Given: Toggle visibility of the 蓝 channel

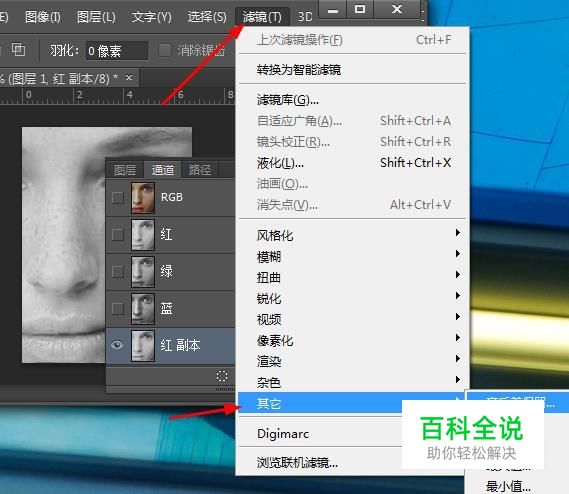Looking at the screenshot, I should tap(118, 309).
